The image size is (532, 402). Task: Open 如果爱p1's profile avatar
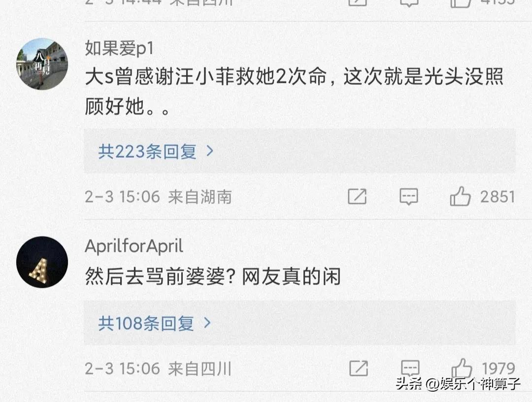pyautogui.click(x=42, y=64)
